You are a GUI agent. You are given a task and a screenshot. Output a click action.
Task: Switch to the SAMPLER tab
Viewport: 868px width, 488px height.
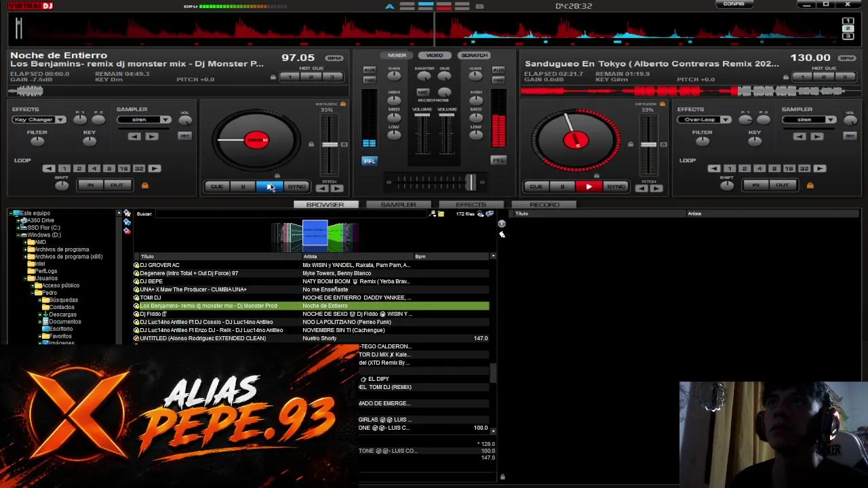[398, 205]
